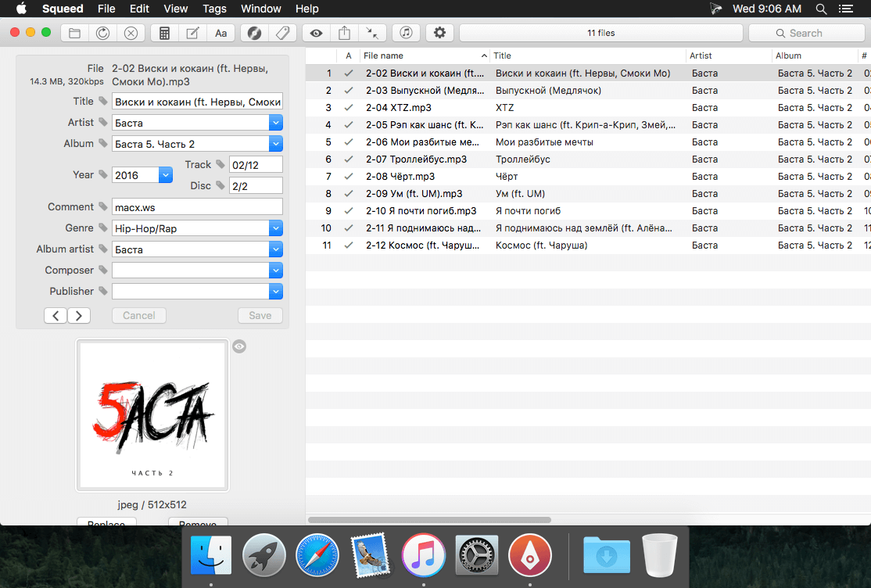Click the tag toolbar icon
The image size is (871, 588).
tap(283, 34)
